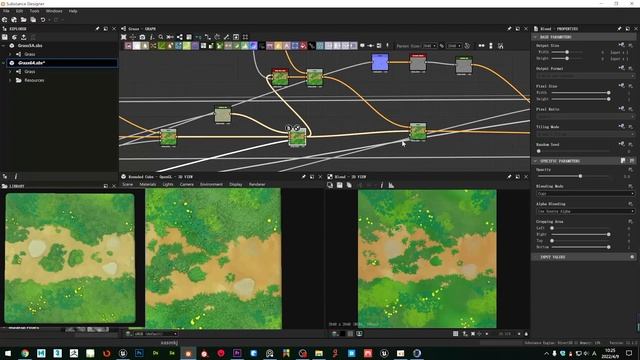640x360 pixels.
Task: Click the Cropping Area Right slider handle
Action: (x=609, y=234)
